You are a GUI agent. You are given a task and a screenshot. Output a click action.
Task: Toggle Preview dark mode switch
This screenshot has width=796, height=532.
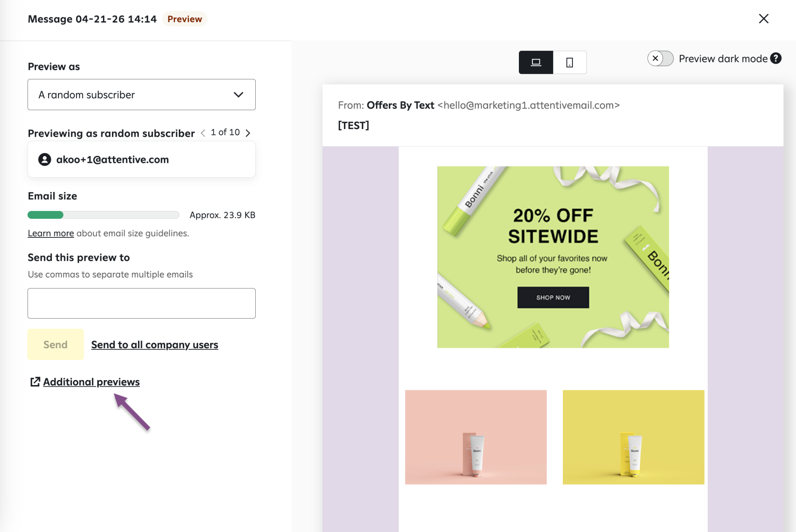[660, 58]
